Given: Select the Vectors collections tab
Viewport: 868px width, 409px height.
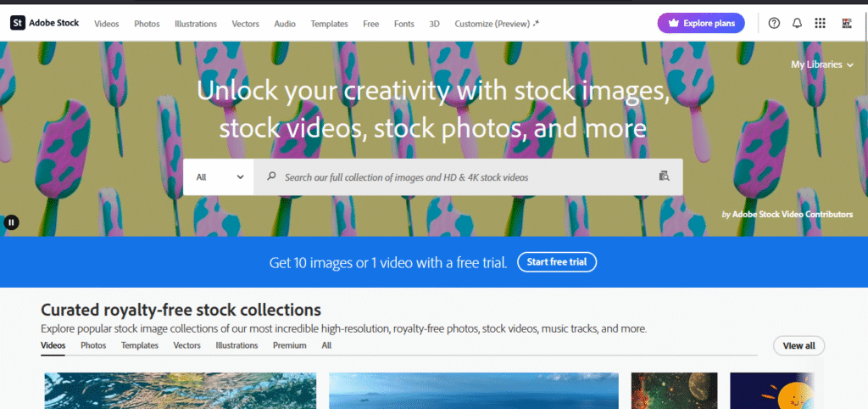Looking at the screenshot, I should point(187,345).
